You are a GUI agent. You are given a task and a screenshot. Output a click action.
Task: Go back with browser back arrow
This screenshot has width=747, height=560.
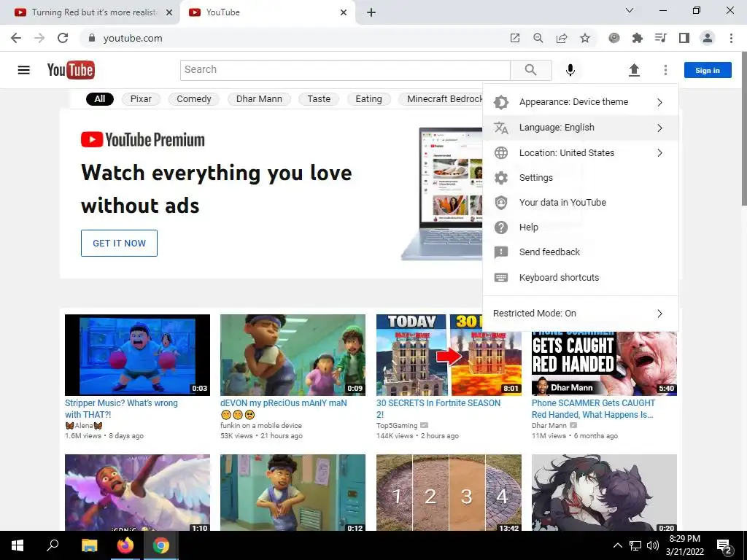coord(16,38)
